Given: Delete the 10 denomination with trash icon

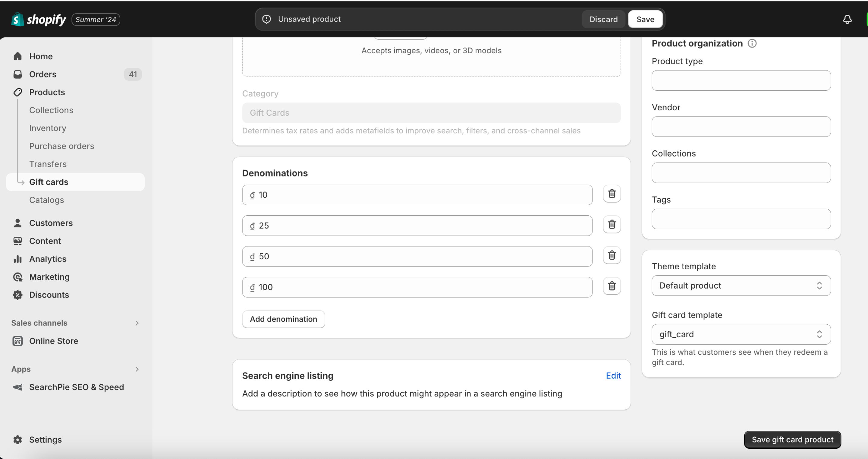Looking at the screenshot, I should (x=612, y=194).
